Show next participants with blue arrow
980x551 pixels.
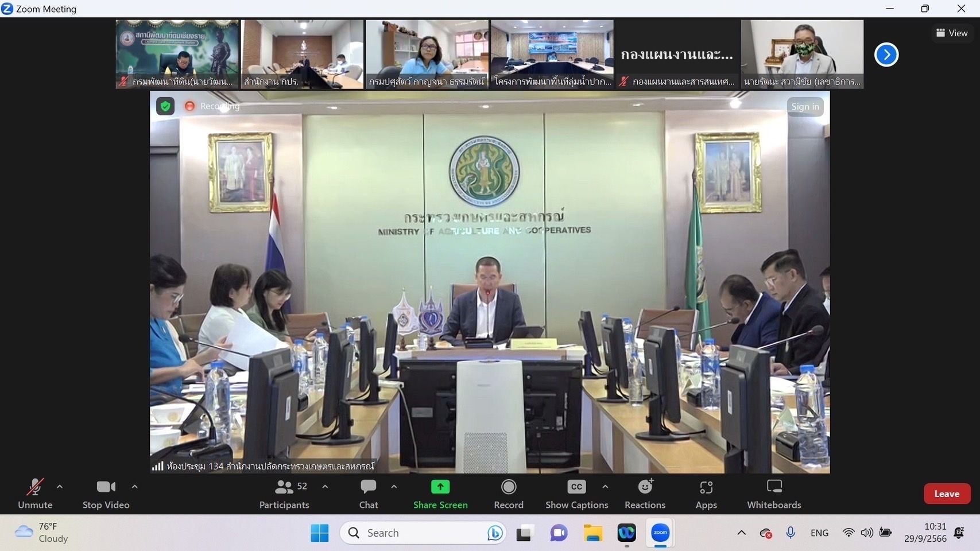886,55
